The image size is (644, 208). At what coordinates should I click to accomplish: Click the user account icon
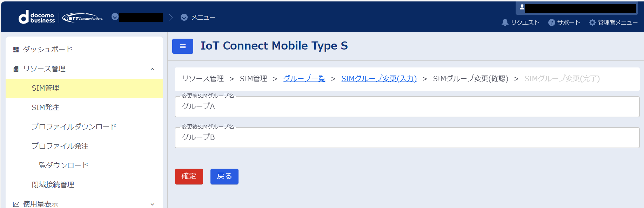coord(522,7)
